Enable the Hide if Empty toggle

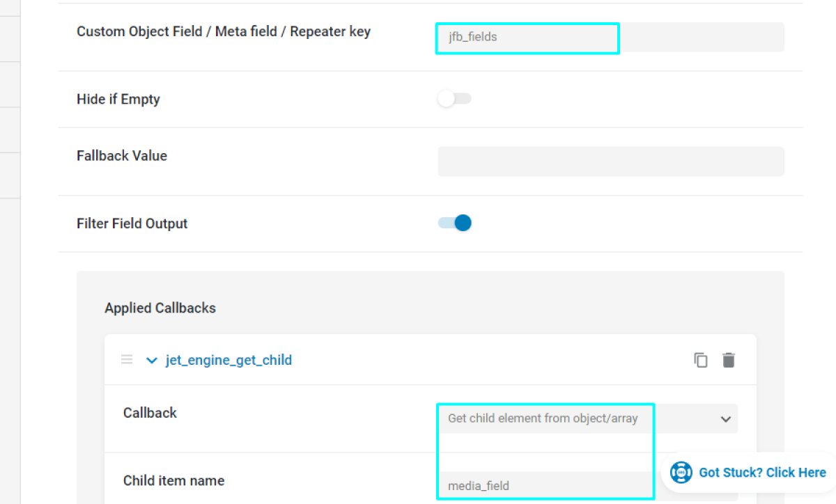454,98
